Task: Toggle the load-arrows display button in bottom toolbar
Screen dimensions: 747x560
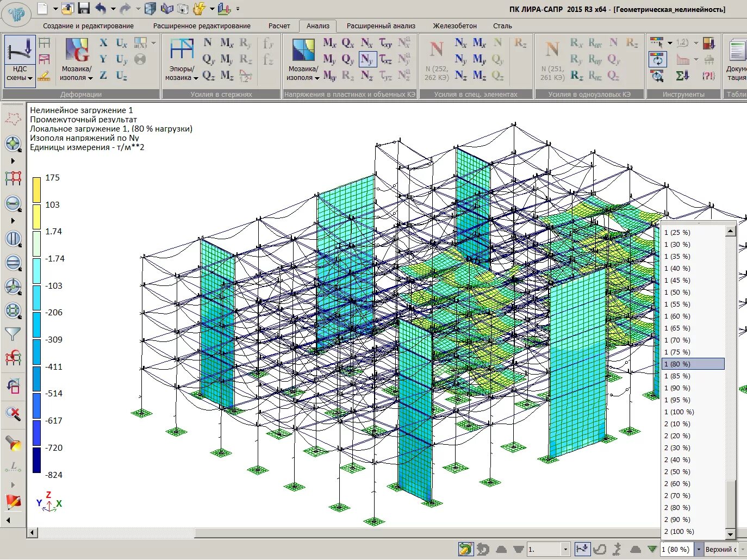Action: [x=583, y=549]
